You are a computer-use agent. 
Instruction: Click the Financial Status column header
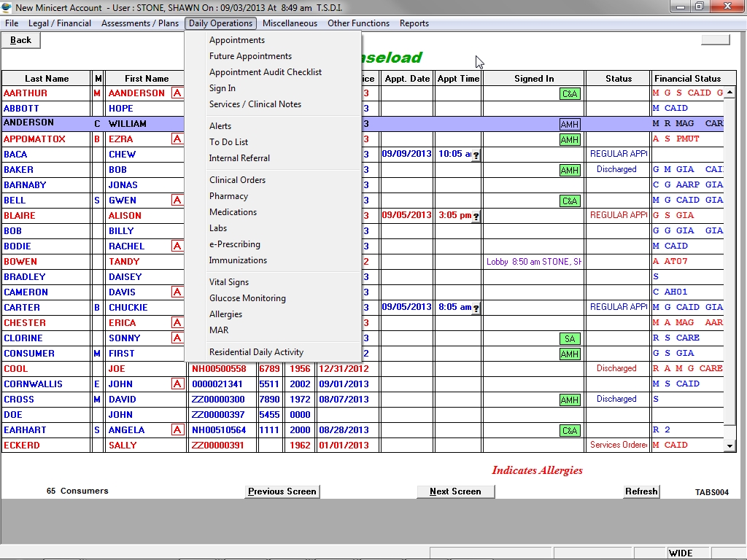tap(687, 79)
